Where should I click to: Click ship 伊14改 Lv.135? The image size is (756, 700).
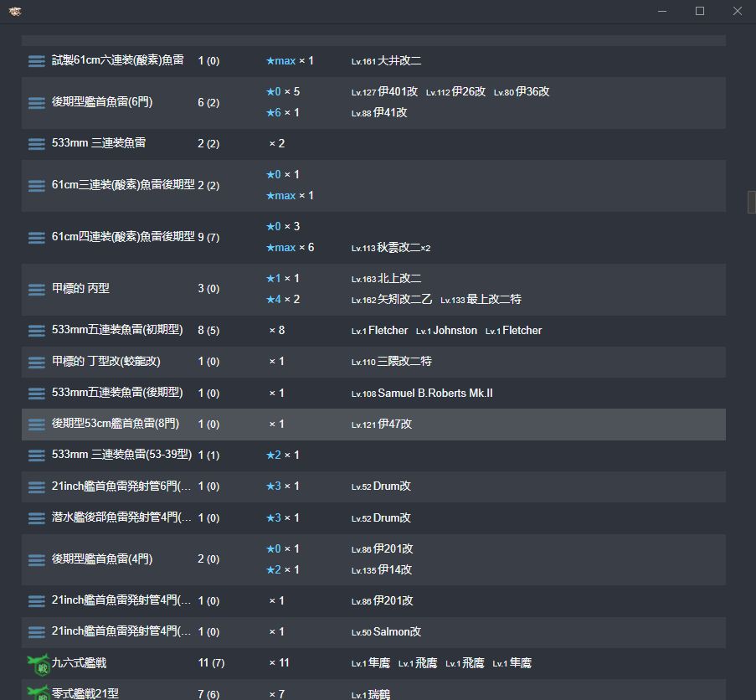point(382,570)
